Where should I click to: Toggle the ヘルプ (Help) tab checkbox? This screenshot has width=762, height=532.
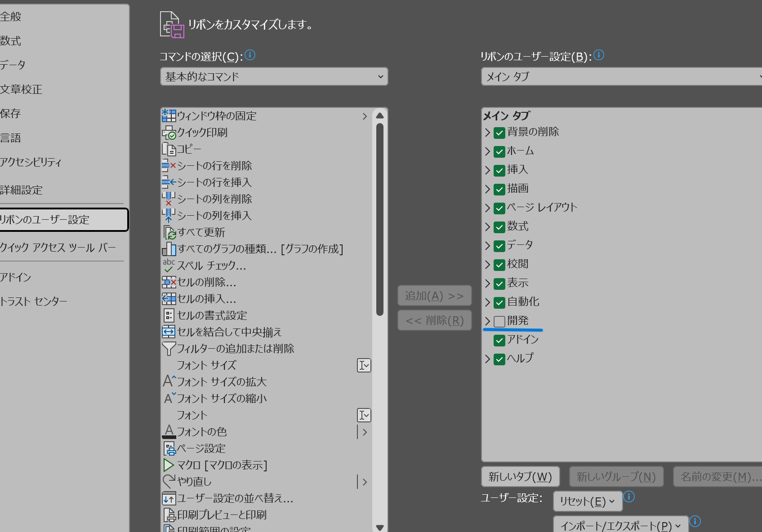pyautogui.click(x=499, y=359)
